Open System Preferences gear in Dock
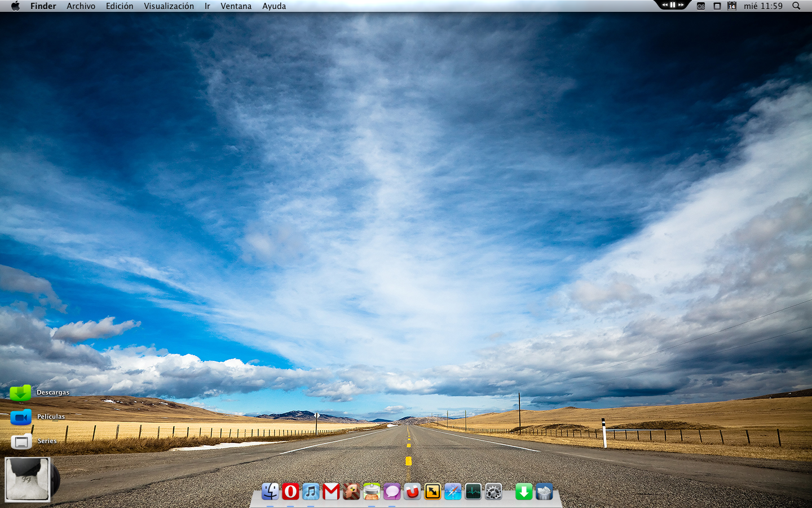 493,491
